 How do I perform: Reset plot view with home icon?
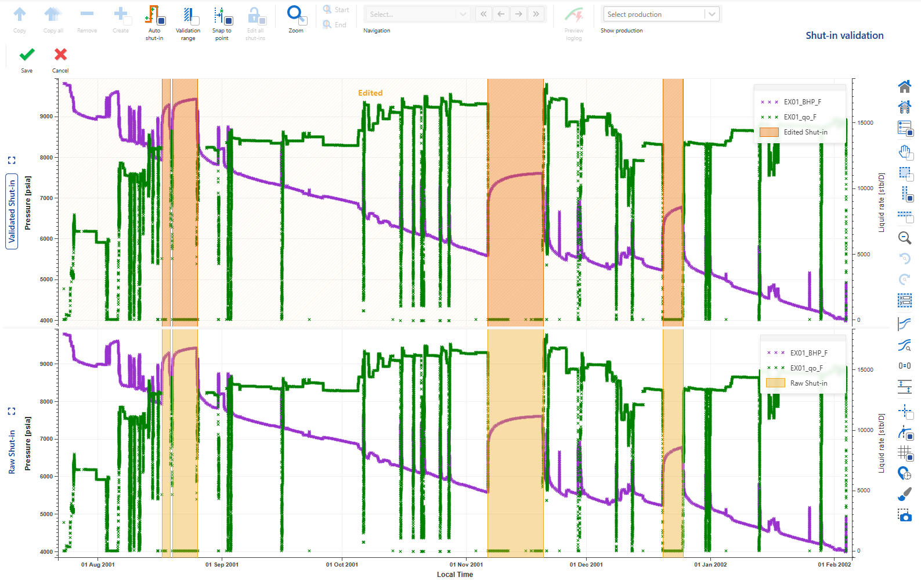(904, 86)
